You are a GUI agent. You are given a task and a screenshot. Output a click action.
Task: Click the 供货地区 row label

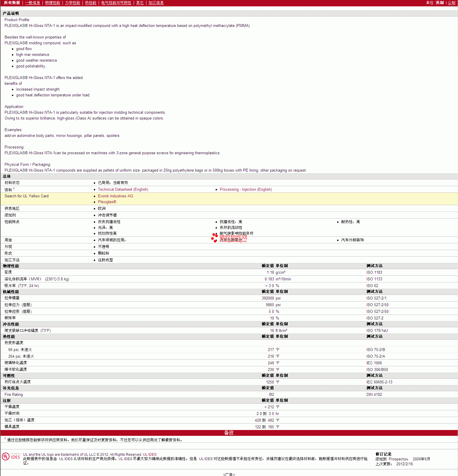point(12,209)
